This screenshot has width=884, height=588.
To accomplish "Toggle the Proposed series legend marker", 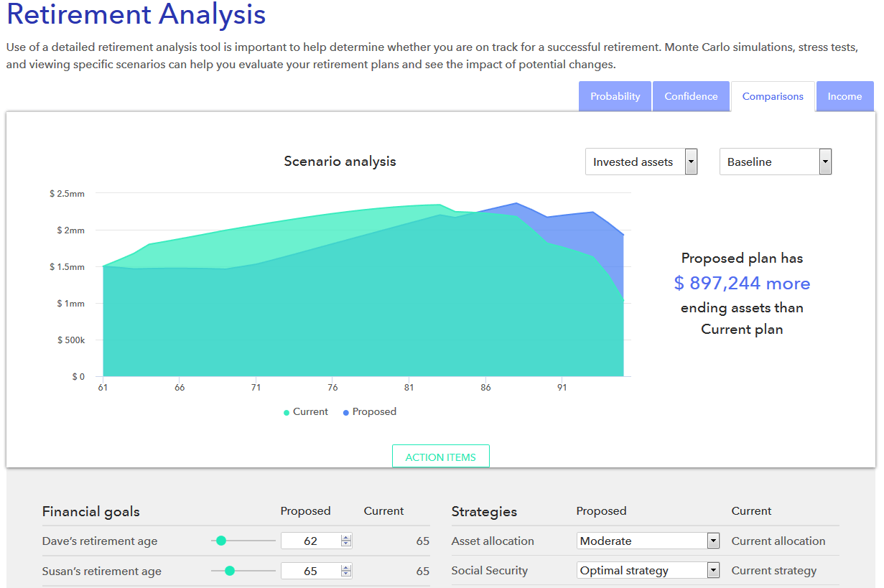I will pos(346,412).
